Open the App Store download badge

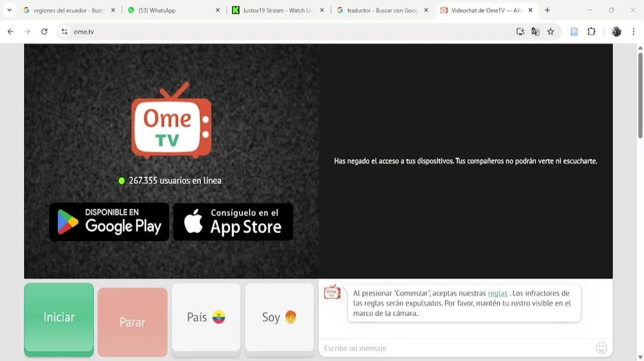click(233, 222)
